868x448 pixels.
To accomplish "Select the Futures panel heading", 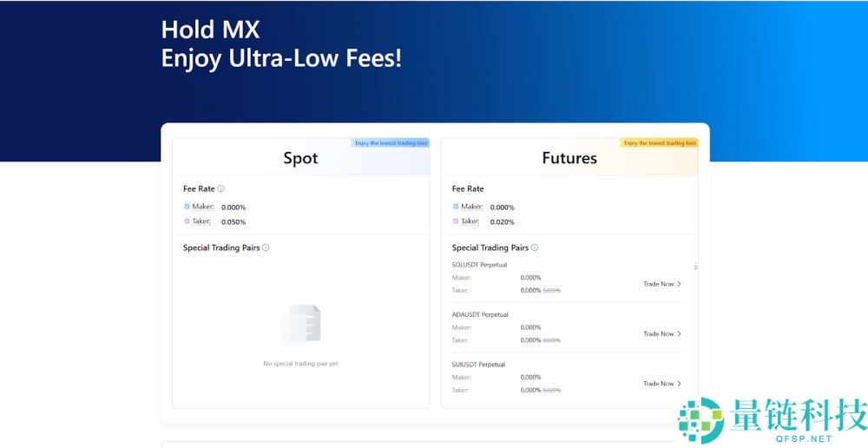I will click(x=569, y=158).
